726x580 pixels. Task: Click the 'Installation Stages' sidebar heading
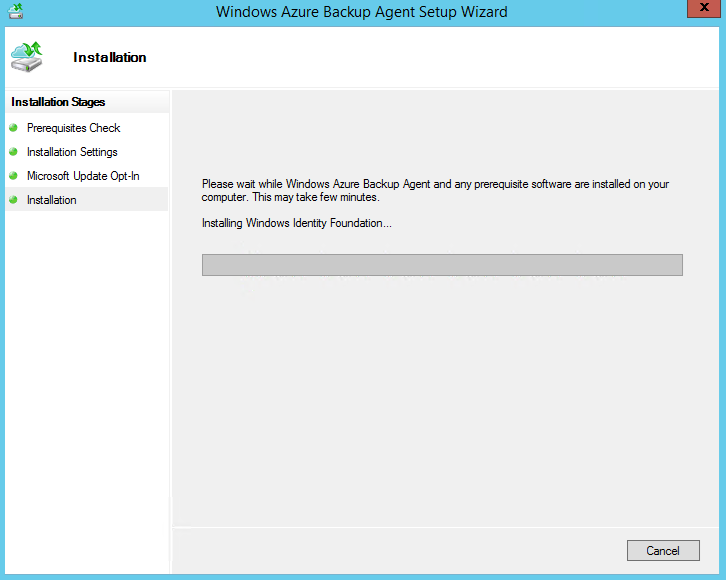pyautogui.click(x=58, y=102)
